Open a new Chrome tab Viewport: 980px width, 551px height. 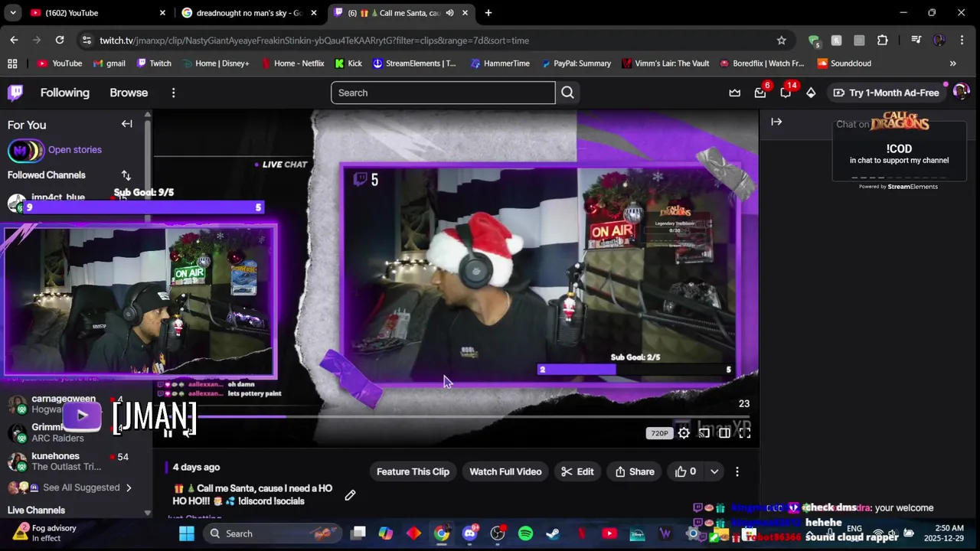click(x=488, y=13)
